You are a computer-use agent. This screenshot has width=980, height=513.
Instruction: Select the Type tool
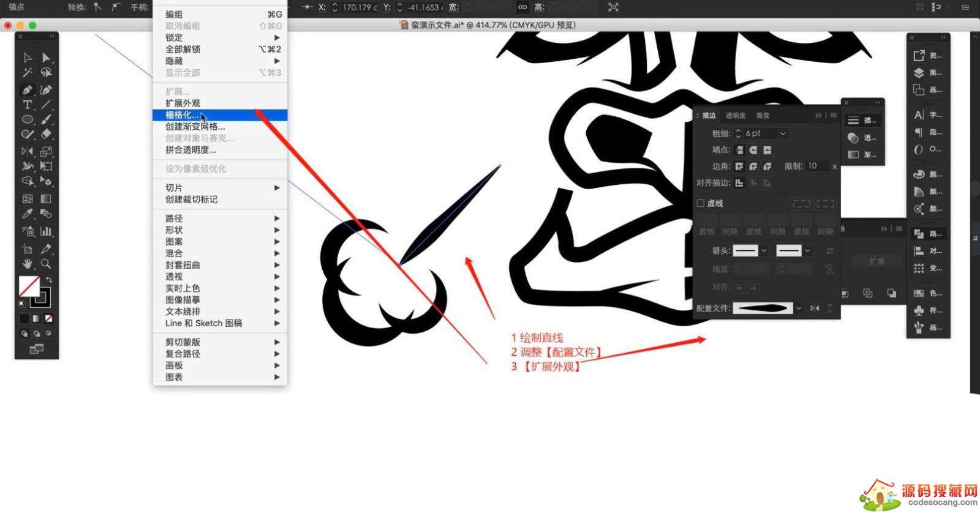(27, 105)
